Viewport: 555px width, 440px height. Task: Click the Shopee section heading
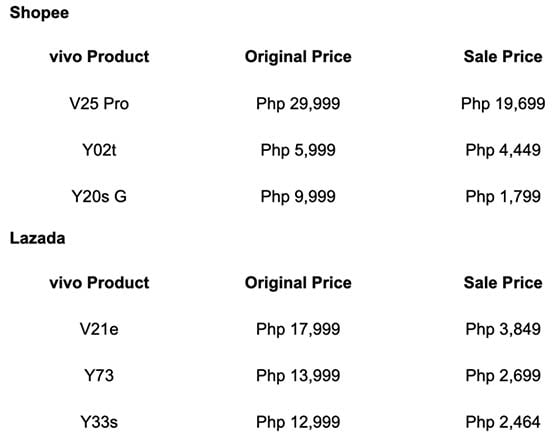[x=39, y=13]
